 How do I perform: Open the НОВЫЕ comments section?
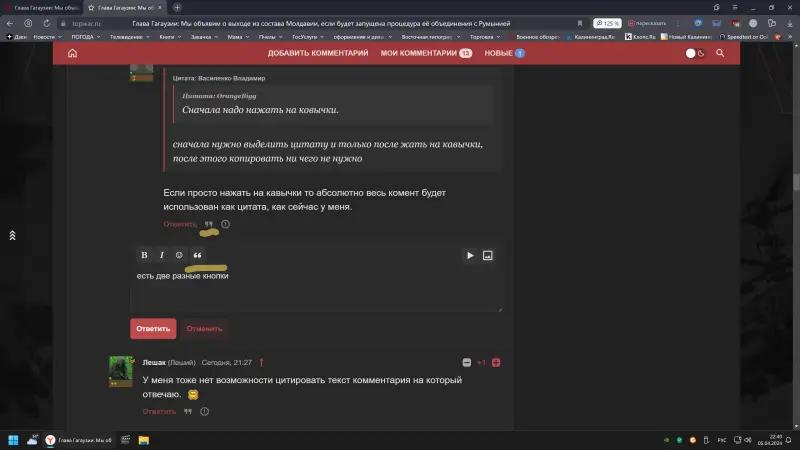click(504, 53)
